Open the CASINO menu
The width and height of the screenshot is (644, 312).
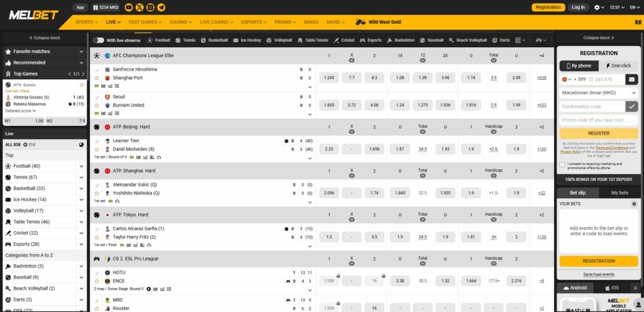[181, 22]
